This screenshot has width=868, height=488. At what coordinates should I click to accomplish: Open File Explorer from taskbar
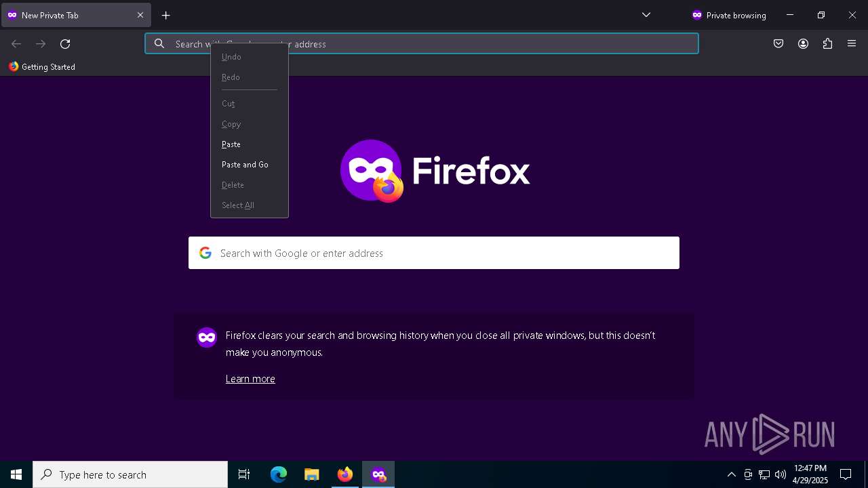pos(311,474)
